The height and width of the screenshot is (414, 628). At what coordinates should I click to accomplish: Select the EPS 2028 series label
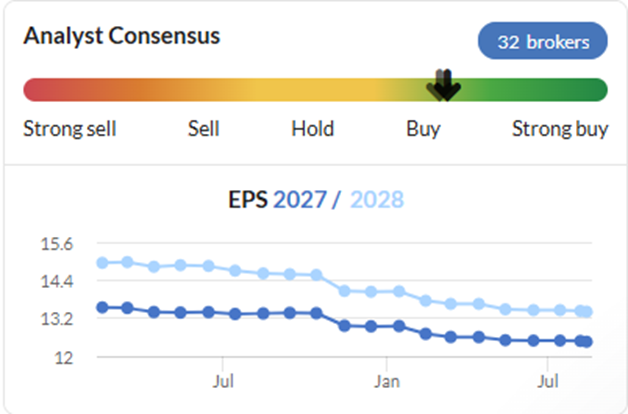point(377,199)
